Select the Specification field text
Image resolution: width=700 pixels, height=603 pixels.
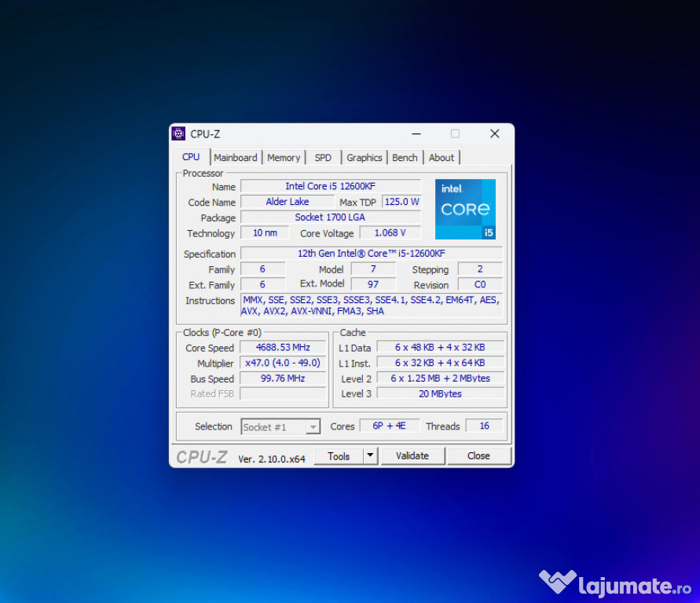point(371,254)
